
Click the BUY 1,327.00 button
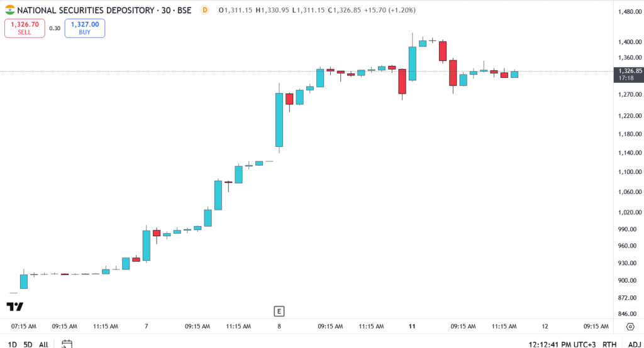[85, 28]
